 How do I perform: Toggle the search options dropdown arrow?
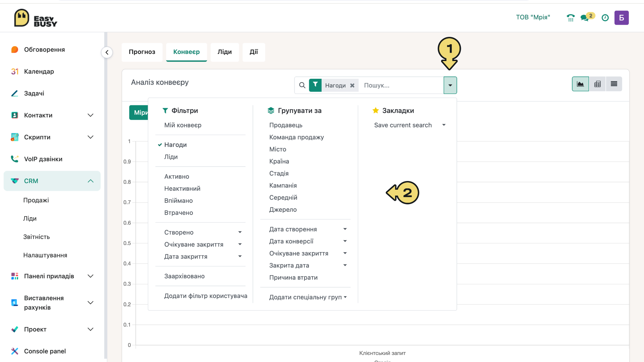[x=450, y=85]
